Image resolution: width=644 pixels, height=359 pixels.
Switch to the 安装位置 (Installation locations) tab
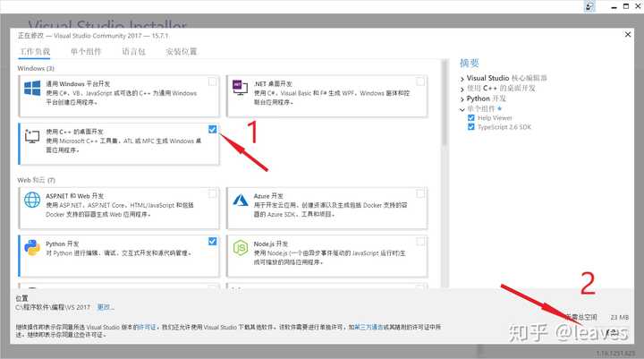coord(181,51)
